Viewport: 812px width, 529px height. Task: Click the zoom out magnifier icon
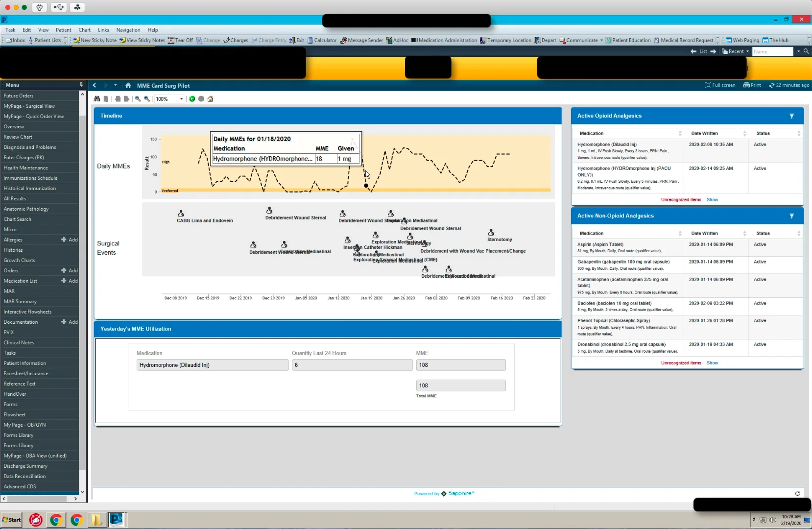138,99
